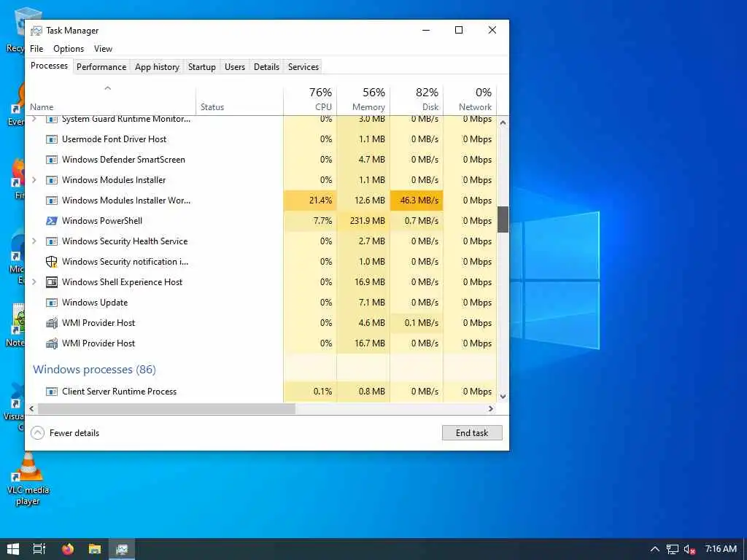The height and width of the screenshot is (560, 747).
Task: Expand the Windows Security Health Service group
Action: (x=34, y=241)
